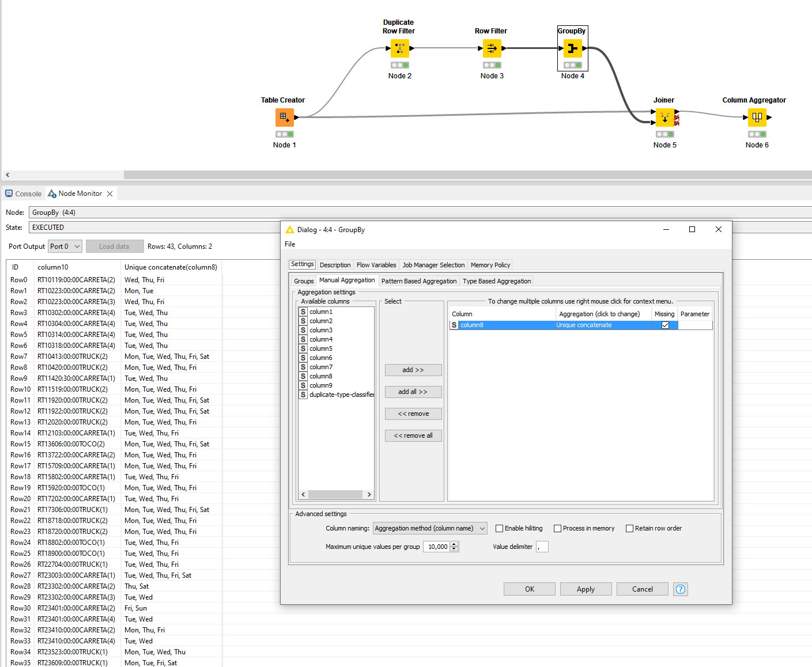Toggle the Missing checkbox for column8

(x=665, y=325)
